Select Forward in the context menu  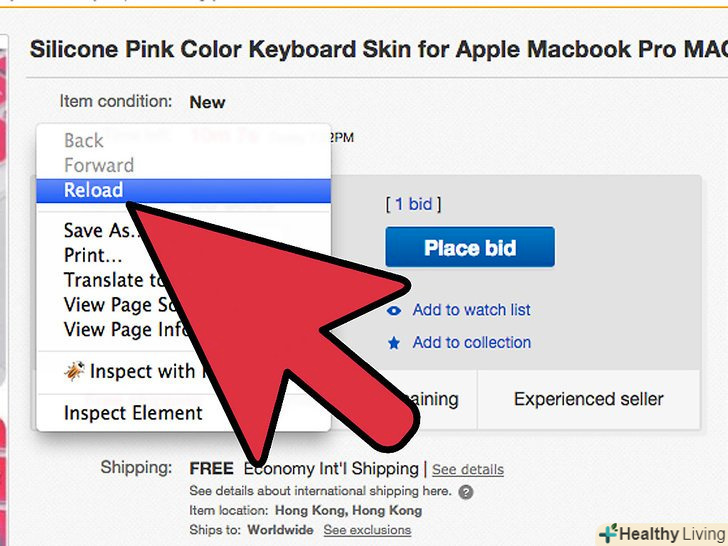pos(98,165)
